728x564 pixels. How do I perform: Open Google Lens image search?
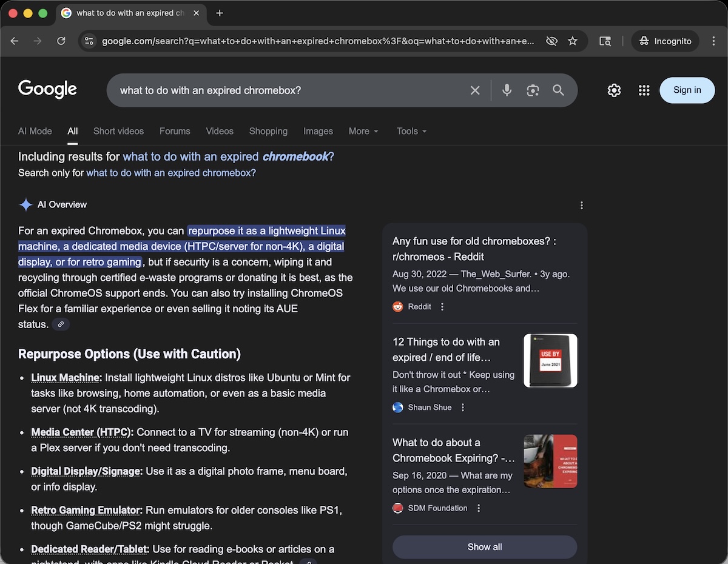tap(533, 90)
